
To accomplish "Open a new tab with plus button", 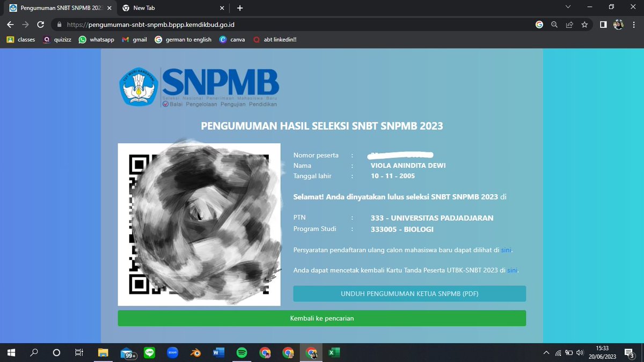I will click(240, 8).
